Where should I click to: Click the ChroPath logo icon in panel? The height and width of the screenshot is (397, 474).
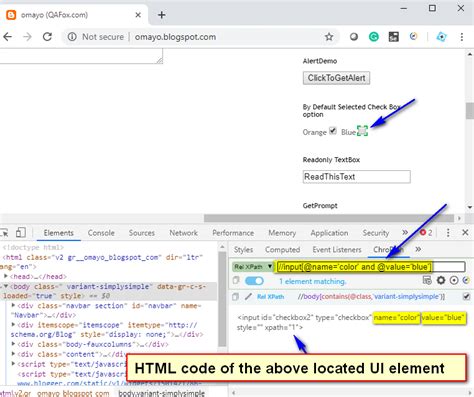click(x=466, y=280)
